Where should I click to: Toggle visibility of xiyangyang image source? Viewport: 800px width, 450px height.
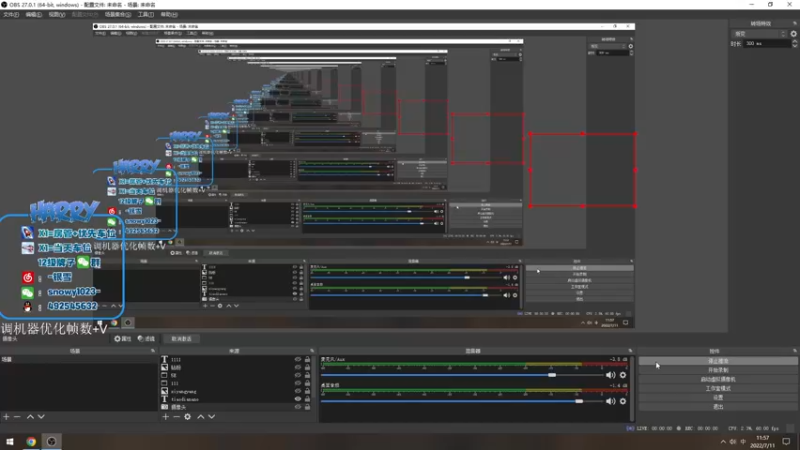[297, 391]
